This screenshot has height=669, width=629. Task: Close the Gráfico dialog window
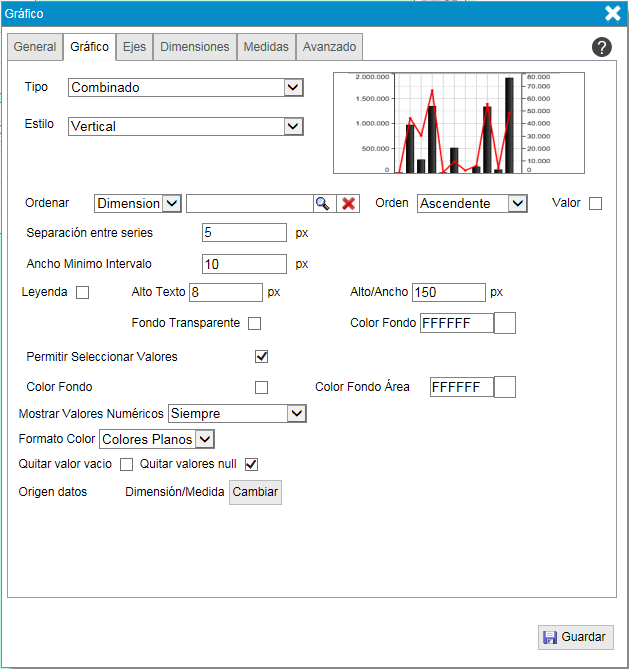(x=613, y=13)
